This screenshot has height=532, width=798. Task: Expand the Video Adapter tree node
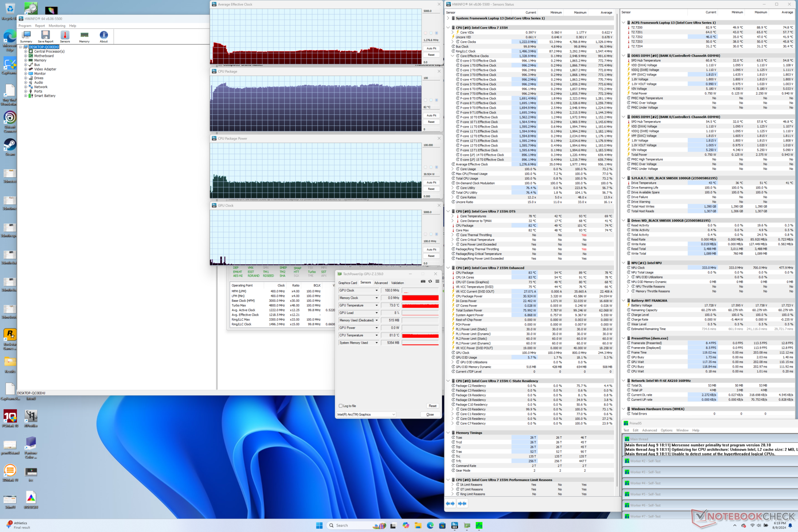pyautogui.click(x=26, y=69)
